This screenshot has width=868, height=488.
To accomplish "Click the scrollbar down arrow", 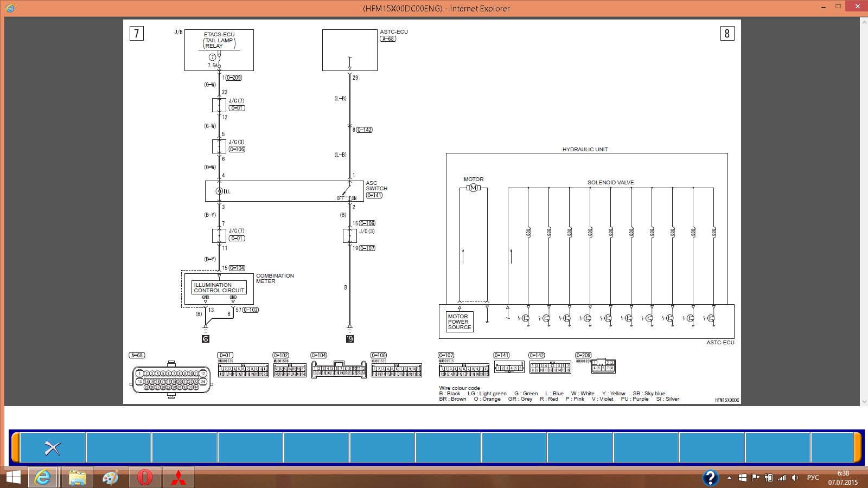I will [864, 402].
